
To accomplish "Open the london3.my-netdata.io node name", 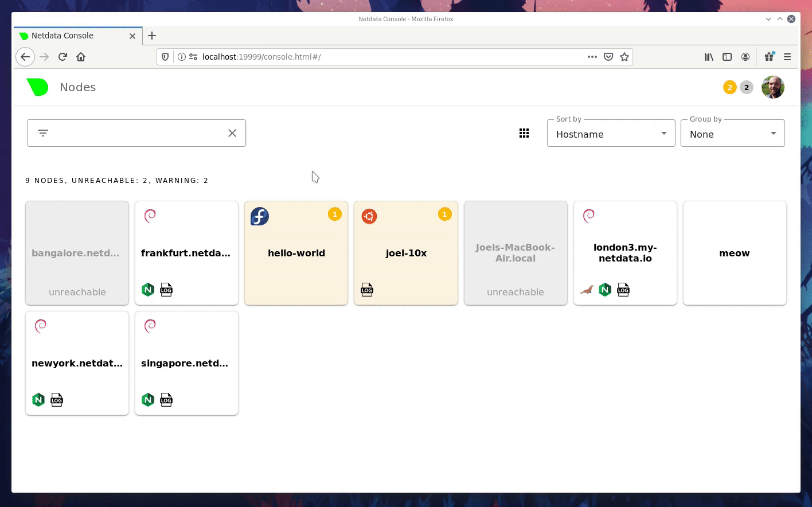I will tap(625, 253).
